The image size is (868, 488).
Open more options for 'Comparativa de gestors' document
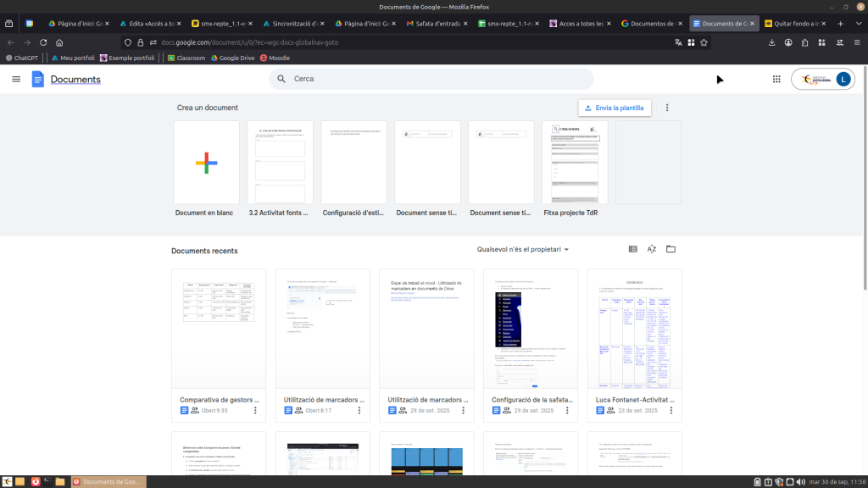tap(255, 410)
